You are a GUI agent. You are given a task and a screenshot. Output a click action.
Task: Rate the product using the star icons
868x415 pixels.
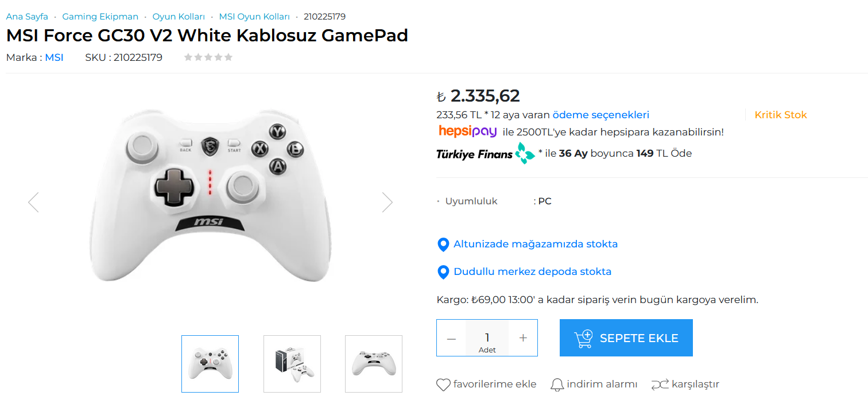[208, 57]
